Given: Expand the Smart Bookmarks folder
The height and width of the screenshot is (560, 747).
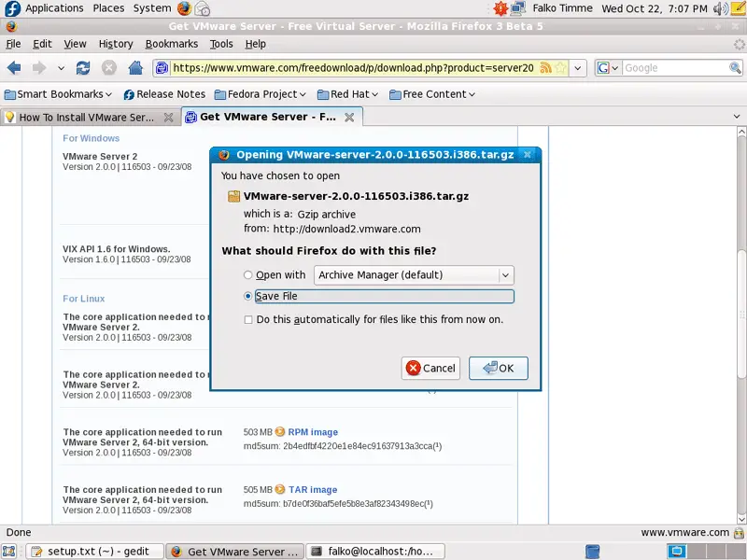Looking at the screenshot, I should click(x=58, y=94).
